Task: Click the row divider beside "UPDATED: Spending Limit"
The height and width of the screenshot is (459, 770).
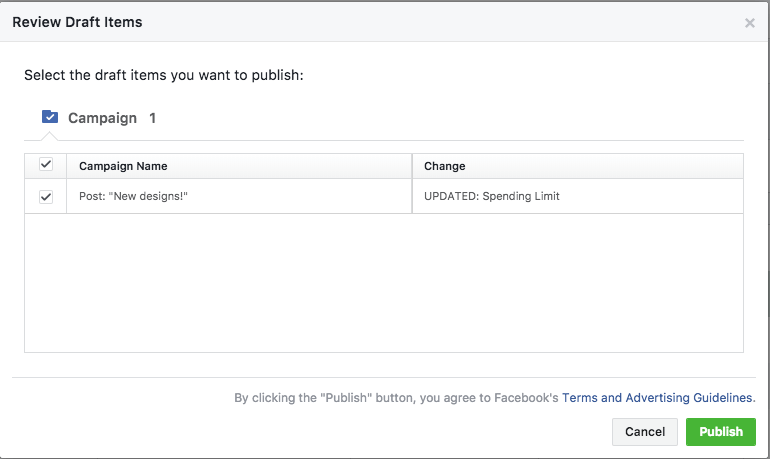Action: (x=412, y=196)
